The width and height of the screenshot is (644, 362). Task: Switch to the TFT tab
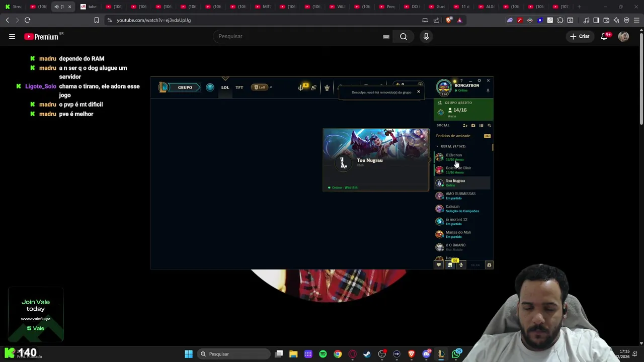[239, 87]
